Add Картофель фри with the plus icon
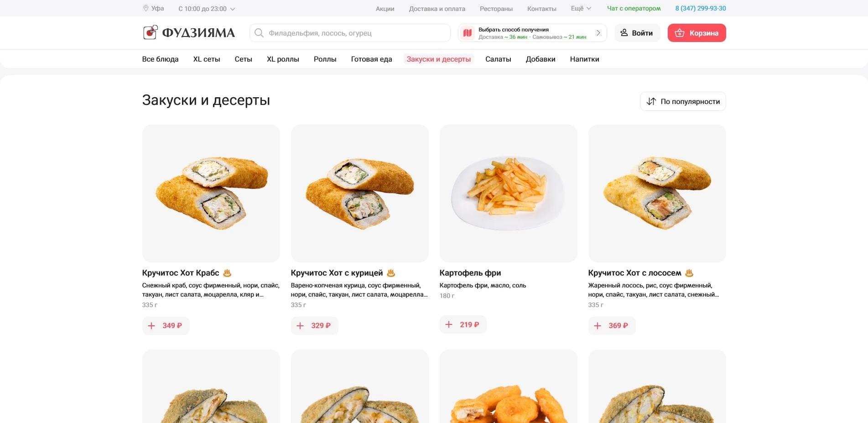This screenshot has width=868, height=423. tap(449, 324)
